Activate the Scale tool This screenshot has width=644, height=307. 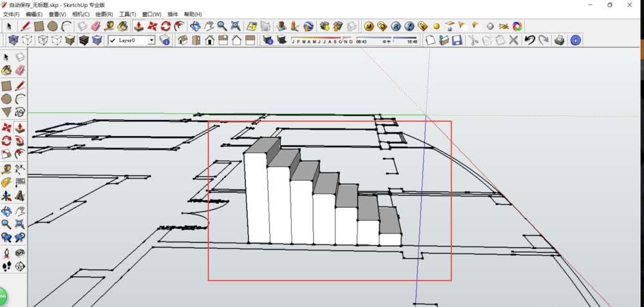(6, 154)
